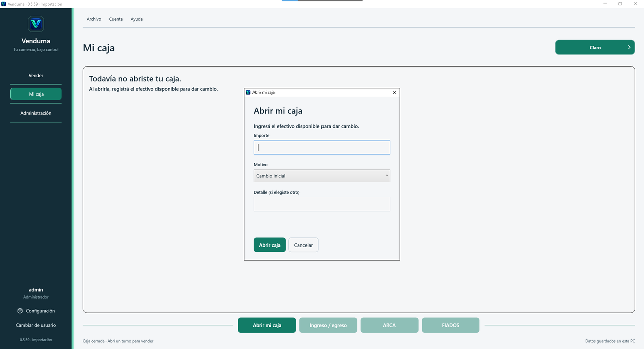Screen dimensions: 644x349
Task: Click Cambiar de usuario link
Action: click(x=36, y=325)
